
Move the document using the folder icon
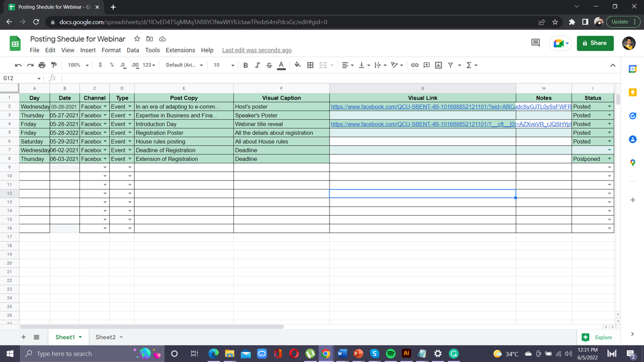click(x=149, y=39)
